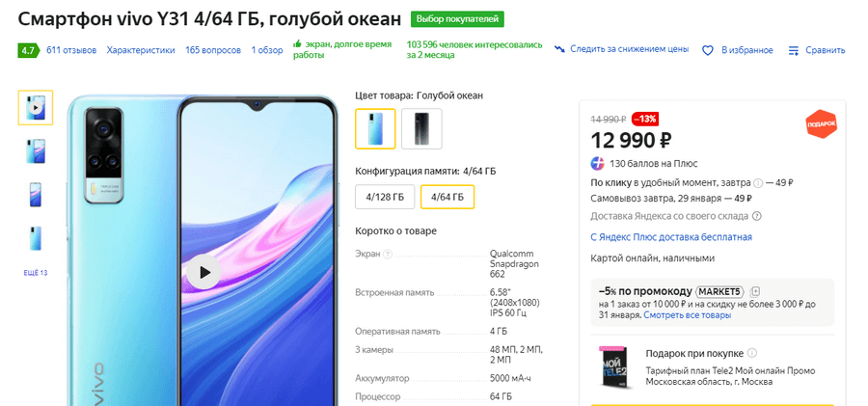868x406 pixels.
Task: Open the free Yandex Plus delivery link
Action: click(x=670, y=237)
